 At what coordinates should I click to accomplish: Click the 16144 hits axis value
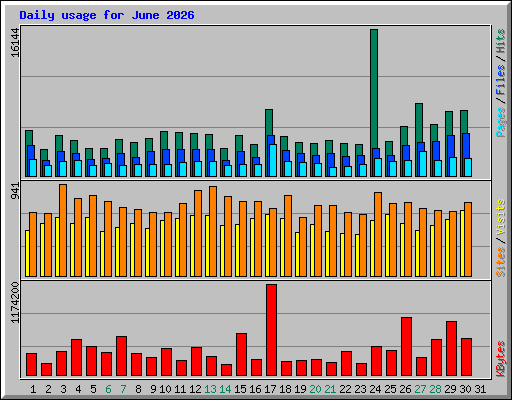pyautogui.click(x=15, y=43)
